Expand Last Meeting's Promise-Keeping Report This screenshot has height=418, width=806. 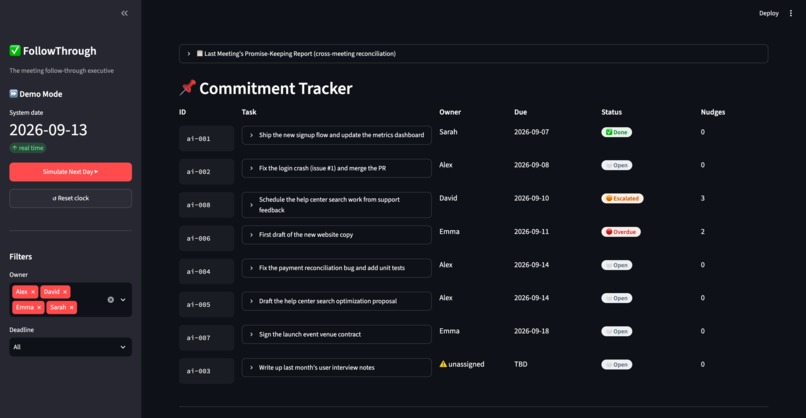tap(473, 53)
